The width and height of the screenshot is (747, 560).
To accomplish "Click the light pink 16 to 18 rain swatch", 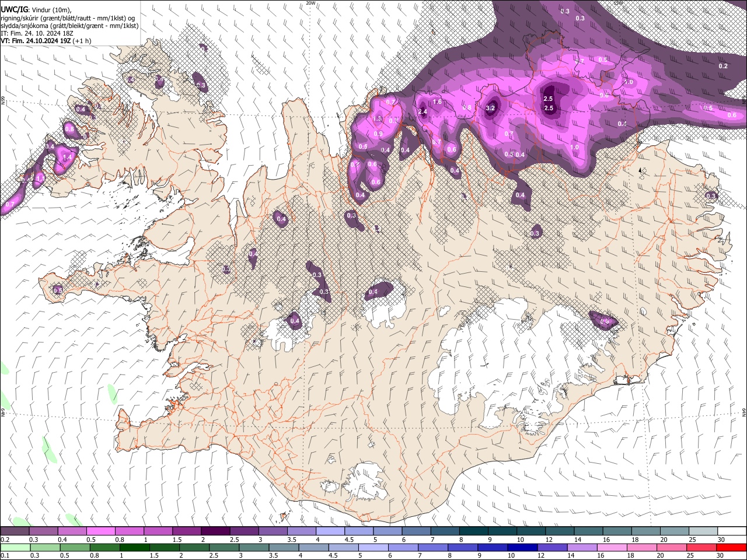I will pyautogui.click(x=612, y=548).
